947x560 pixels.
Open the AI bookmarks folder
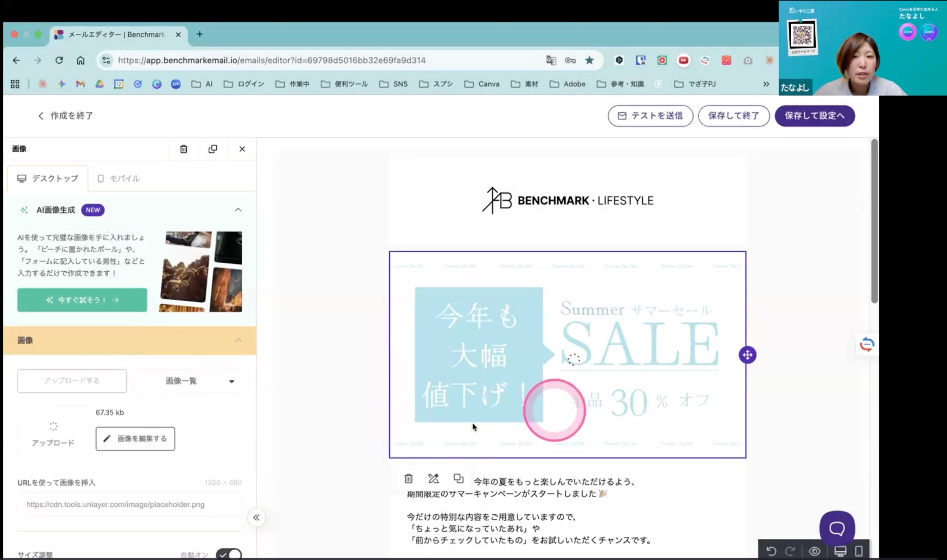pos(202,84)
